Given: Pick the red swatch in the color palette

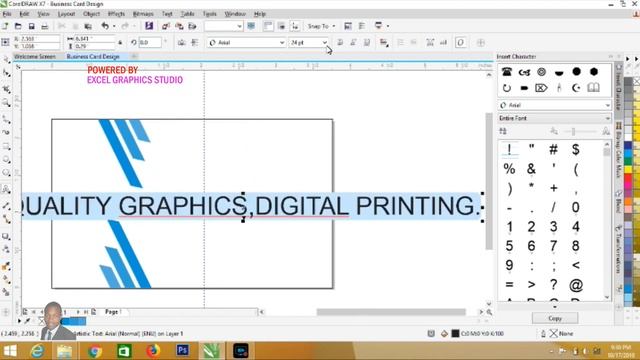Looking at the screenshot, I should pyautogui.click(x=628, y=179).
